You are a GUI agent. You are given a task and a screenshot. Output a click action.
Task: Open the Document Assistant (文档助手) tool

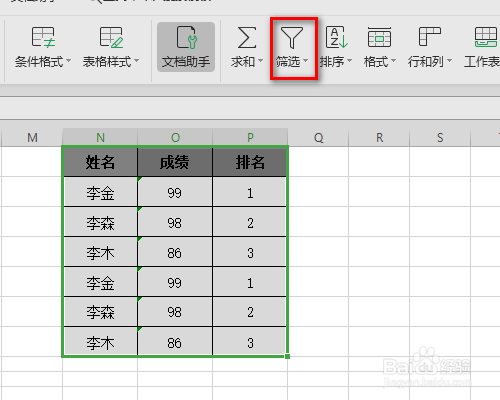click(186, 47)
